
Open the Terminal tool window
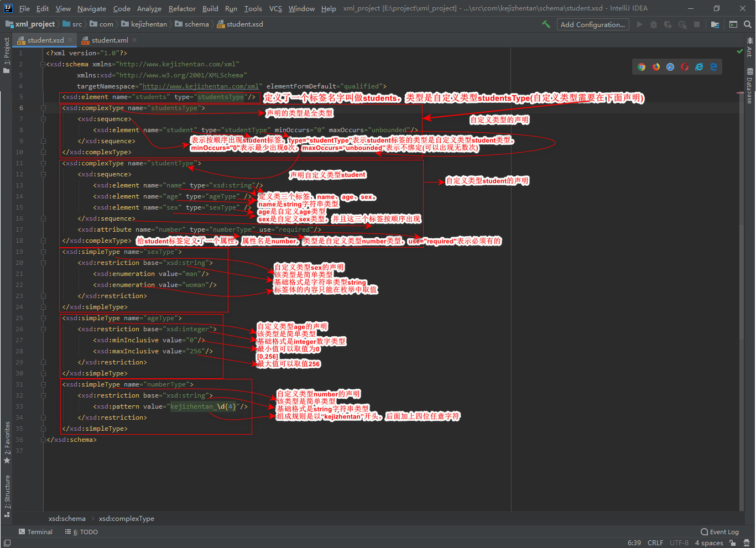click(35, 532)
